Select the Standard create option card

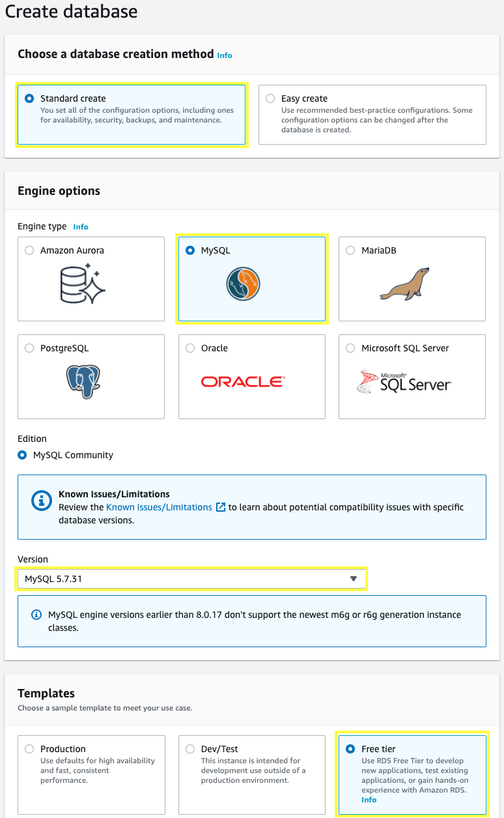click(132, 115)
